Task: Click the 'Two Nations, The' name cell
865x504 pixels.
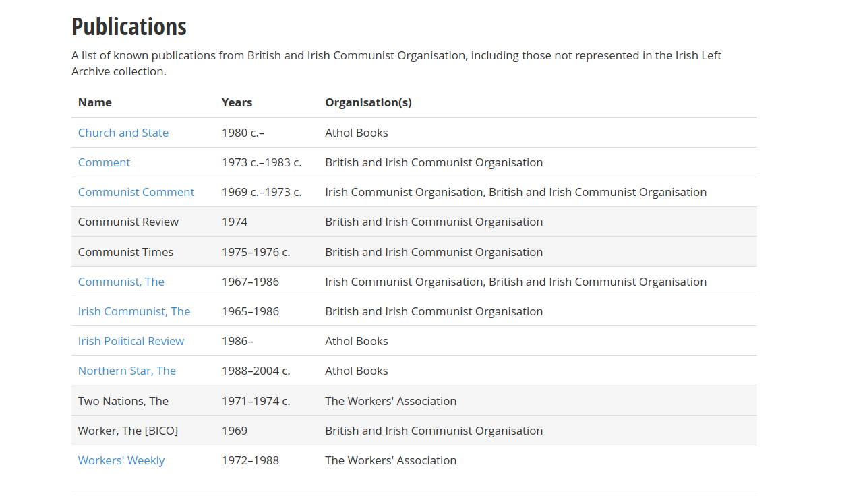Action: pyautogui.click(x=123, y=401)
